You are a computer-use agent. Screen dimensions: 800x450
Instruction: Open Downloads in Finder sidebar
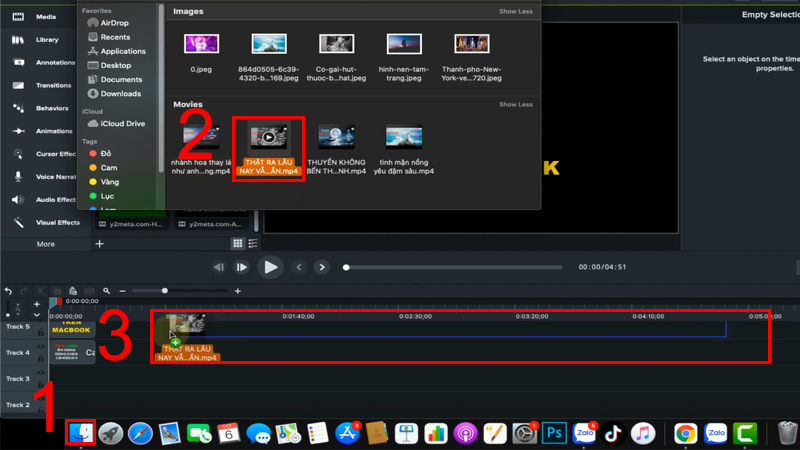pos(114,94)
